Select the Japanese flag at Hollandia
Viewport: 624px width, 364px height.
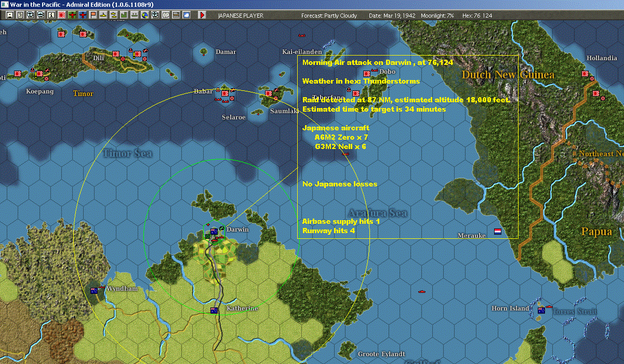pos(585,74)
